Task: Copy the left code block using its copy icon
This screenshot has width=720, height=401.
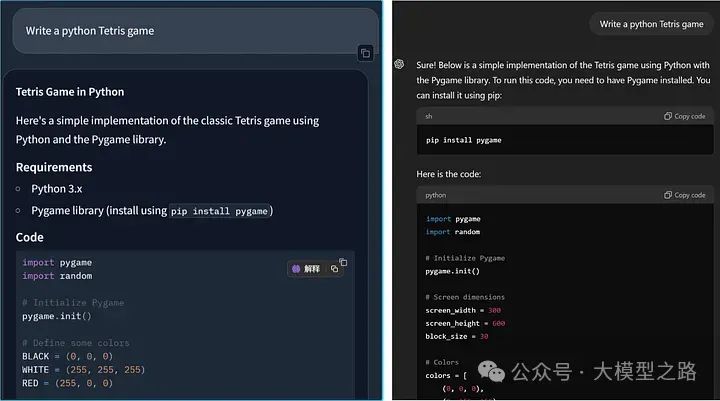Action: point(342,264)
